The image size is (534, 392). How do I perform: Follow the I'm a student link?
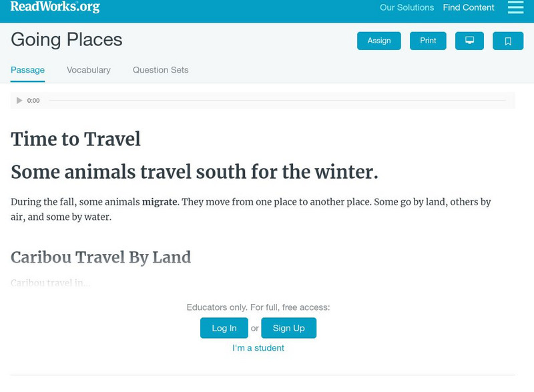pyautogui.click(x=258, y=348)
